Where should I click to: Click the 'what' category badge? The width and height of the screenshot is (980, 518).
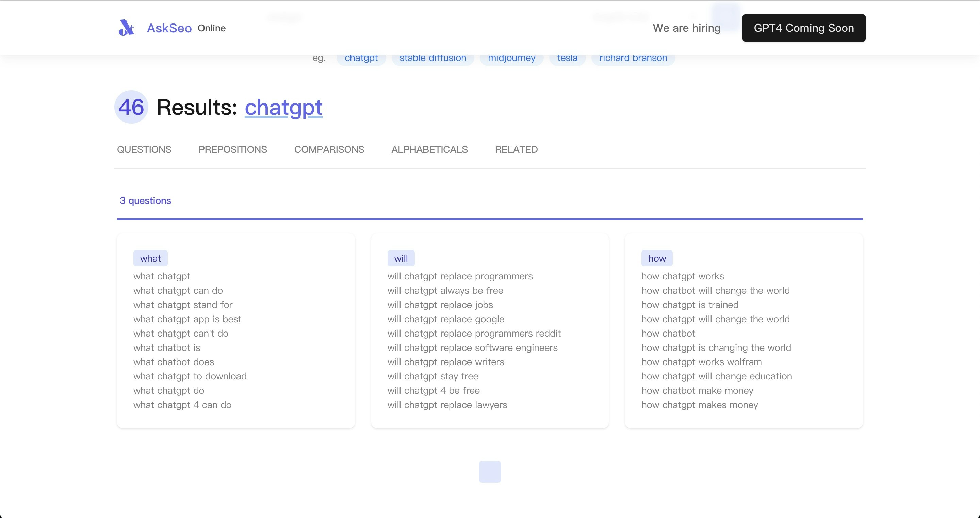(x=150, y=258)
